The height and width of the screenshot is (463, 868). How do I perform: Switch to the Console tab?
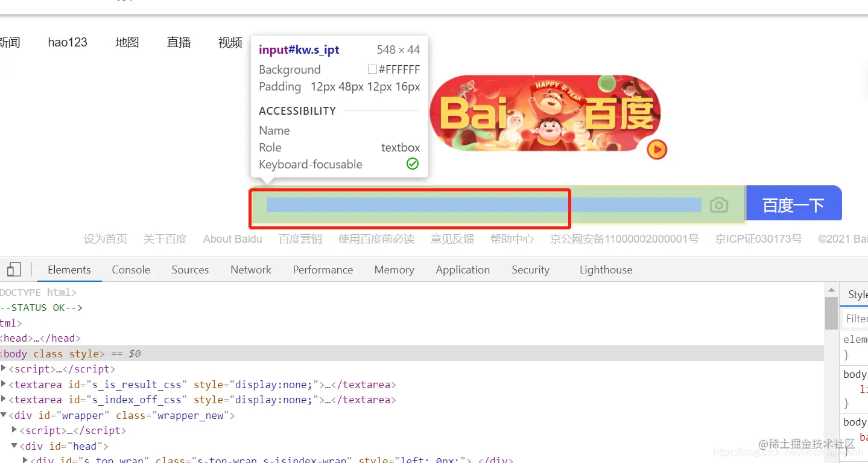click(131, 270)
